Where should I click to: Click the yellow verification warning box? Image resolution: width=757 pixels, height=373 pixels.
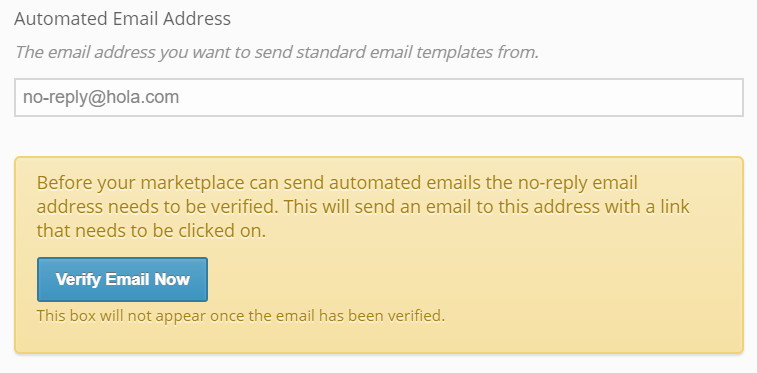point(378,255)
